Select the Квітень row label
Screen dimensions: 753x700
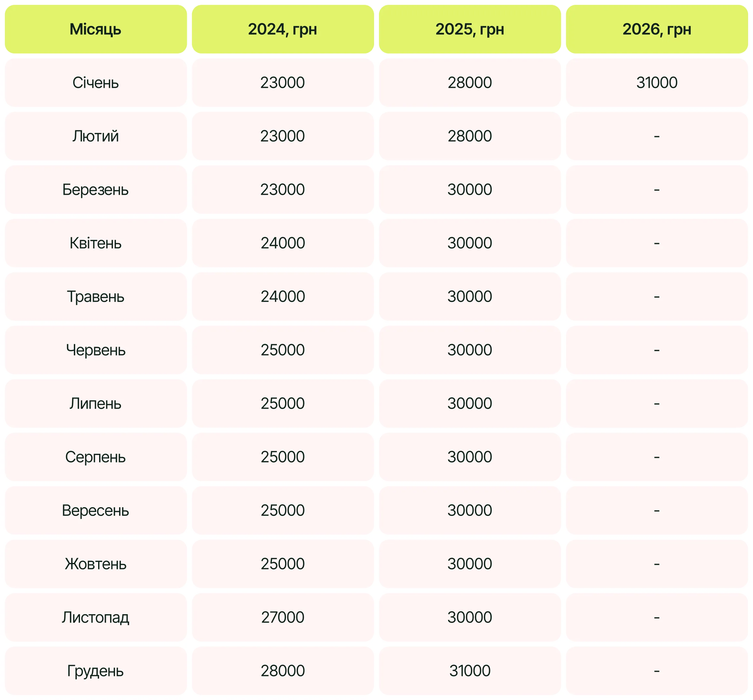coord(96,243)
